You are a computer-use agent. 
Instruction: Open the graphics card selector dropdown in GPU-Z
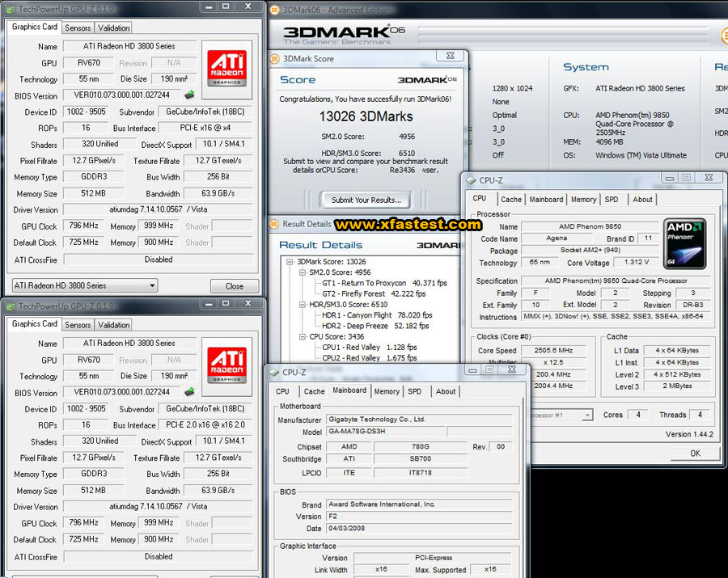(x=152, y=285)
